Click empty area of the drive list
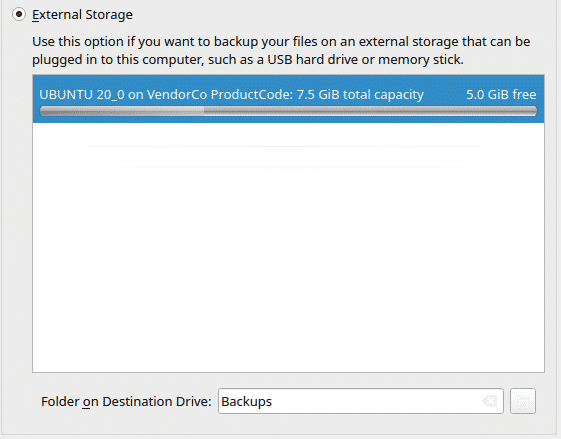Screen dimensions: 561x439 (288, 247)
